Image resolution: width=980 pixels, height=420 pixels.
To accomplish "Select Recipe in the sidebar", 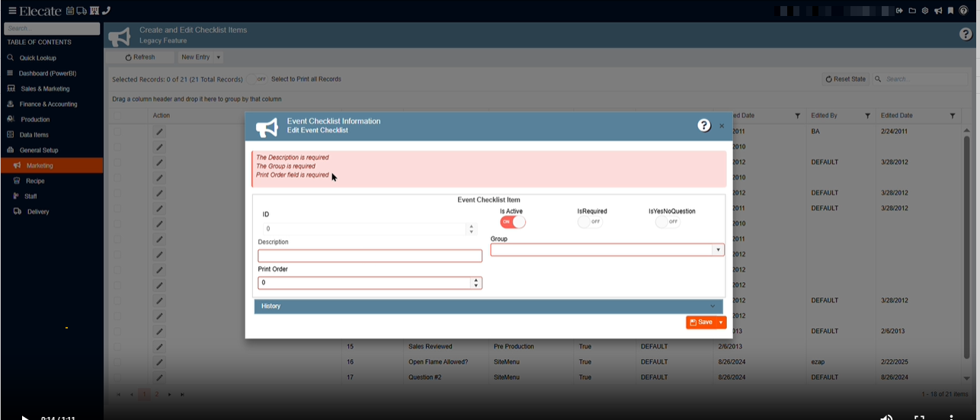I will pos(35,181).
